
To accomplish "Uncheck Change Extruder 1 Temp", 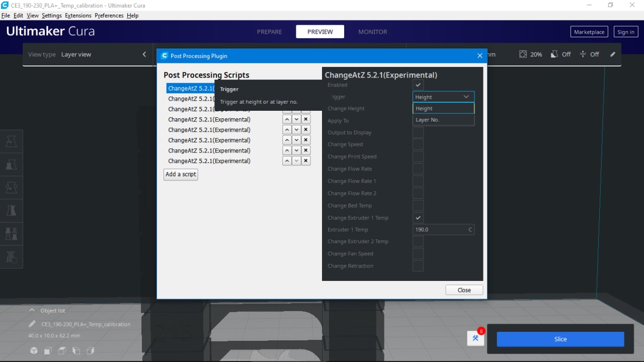I will (418, 218).
